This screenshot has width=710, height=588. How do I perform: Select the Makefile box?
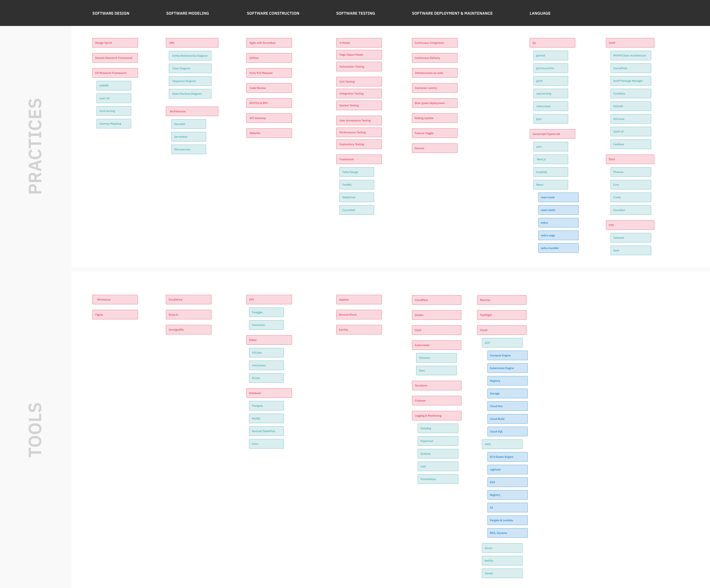[x=269, y=133]
